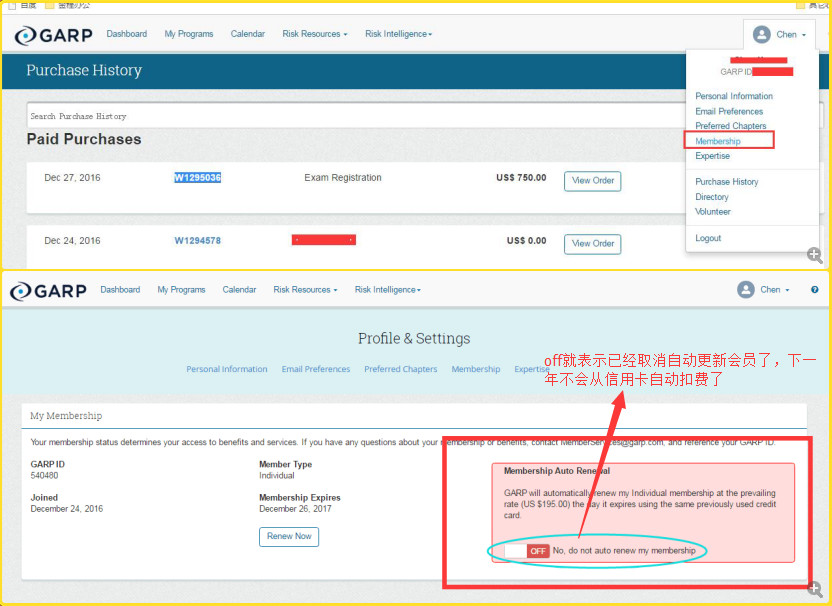832x606 pixels.
Task: Switch to the Membership settings tab
Action: (476, 369)
